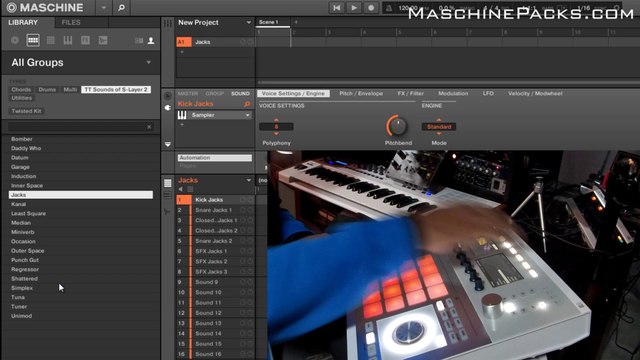
Task: Select group A1 Jacks in arranger
Action: click(x=215, y=42)
